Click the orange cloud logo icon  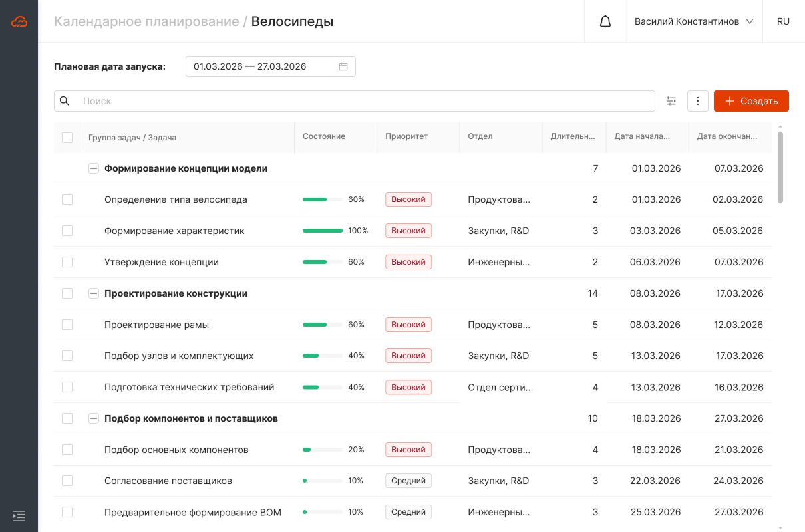[x=19, y=21]
